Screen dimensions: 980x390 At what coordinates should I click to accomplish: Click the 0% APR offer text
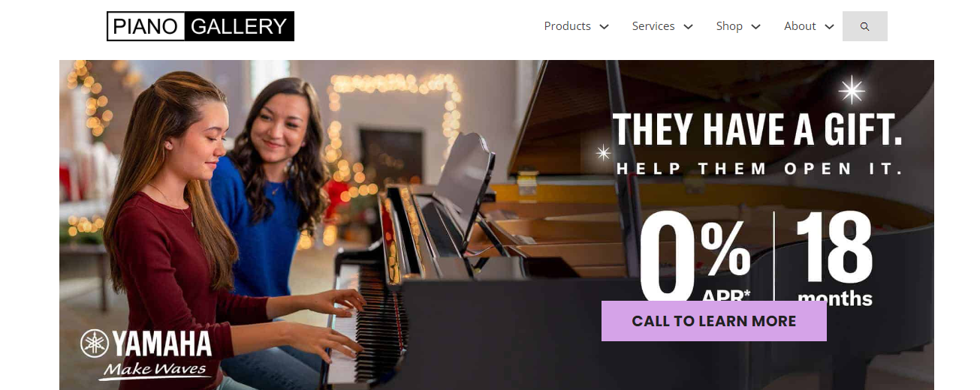[695, 258]
